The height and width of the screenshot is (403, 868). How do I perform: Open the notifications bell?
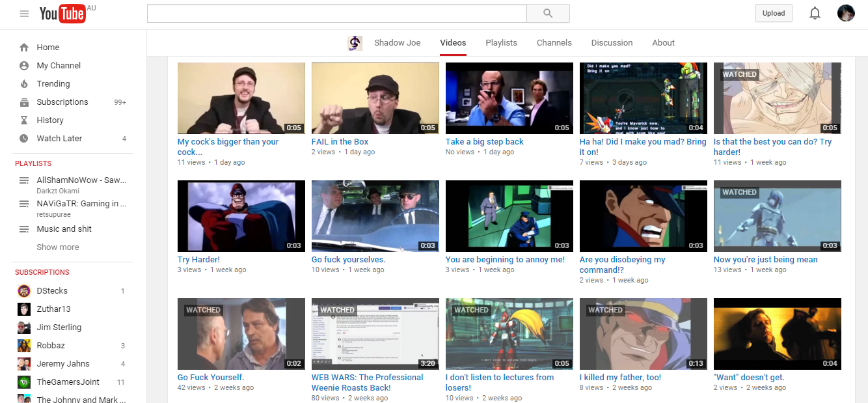point(815,13)
